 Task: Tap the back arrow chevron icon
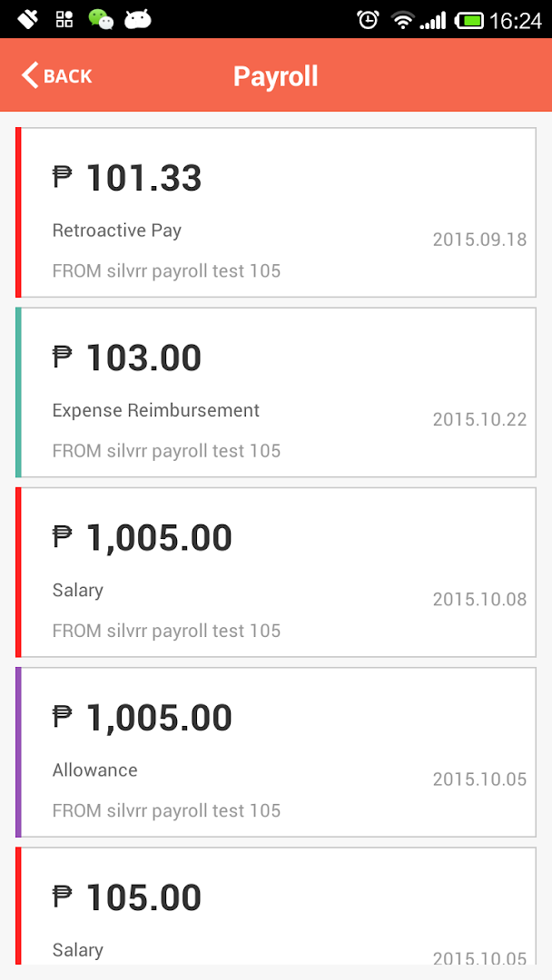click(x=31, y=75)
